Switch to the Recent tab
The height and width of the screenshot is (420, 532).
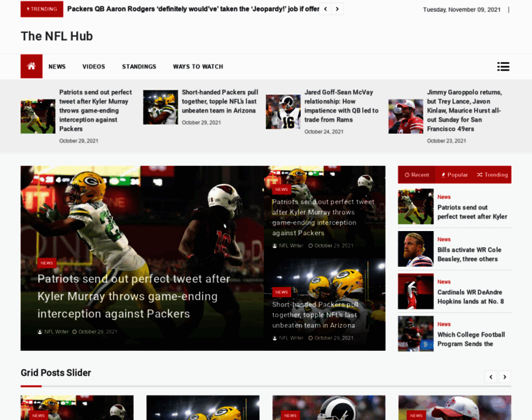pyautogui.click(x=416, y=175)
